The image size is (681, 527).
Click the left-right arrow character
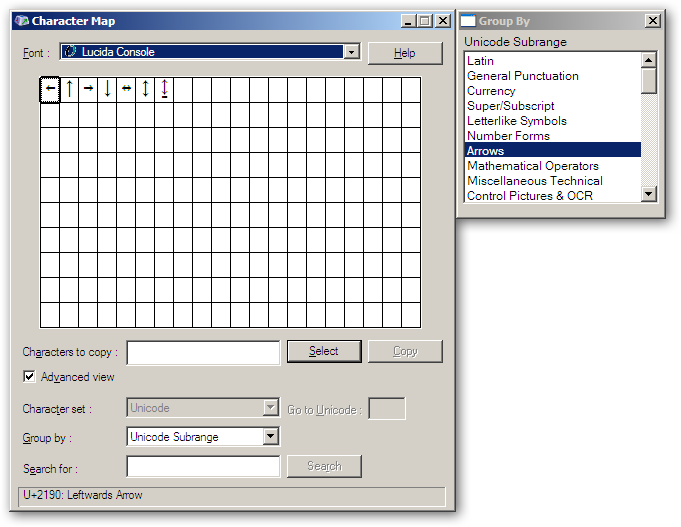coord(126,89)
